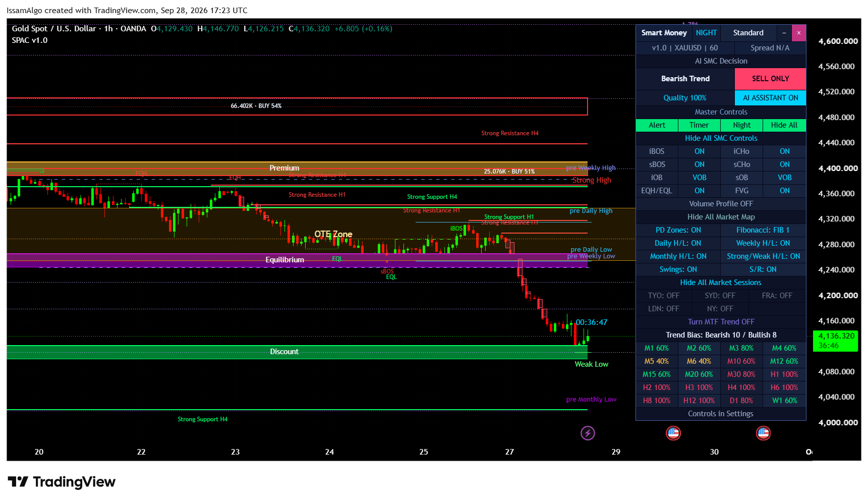Viewport: 868px width, 502px height.
Task: Click the Smart Money header tab
Action: pyautogui.click(x=664, y=33)
